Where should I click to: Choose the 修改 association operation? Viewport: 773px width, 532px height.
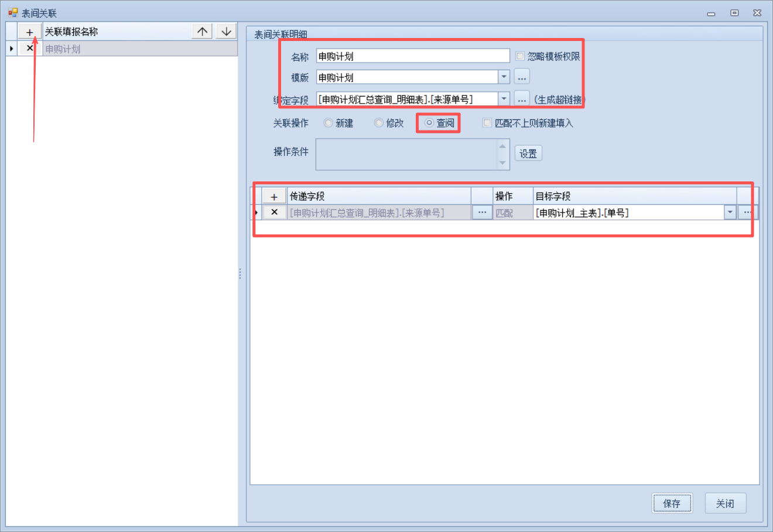click(x=379, y=123)
